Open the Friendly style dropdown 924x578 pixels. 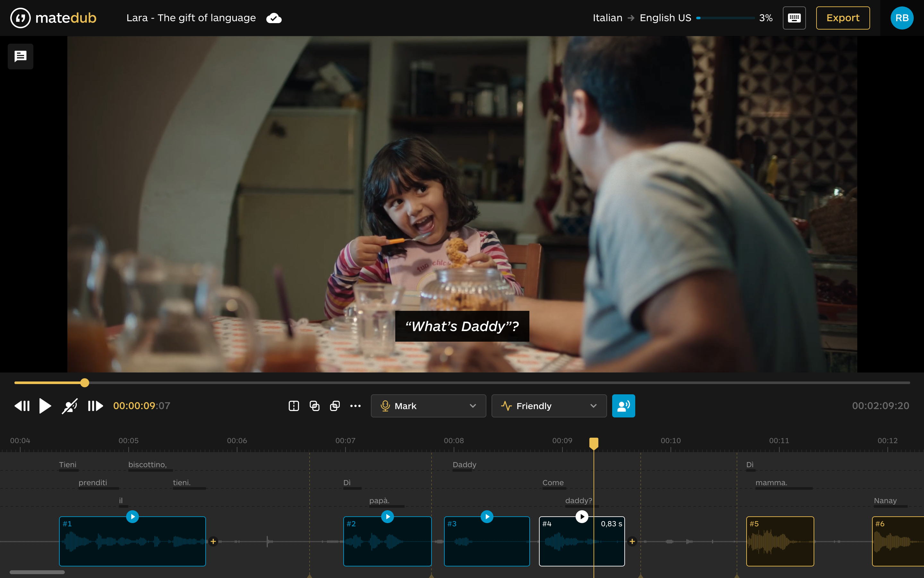pyautogui.click(x=549, y=406)
